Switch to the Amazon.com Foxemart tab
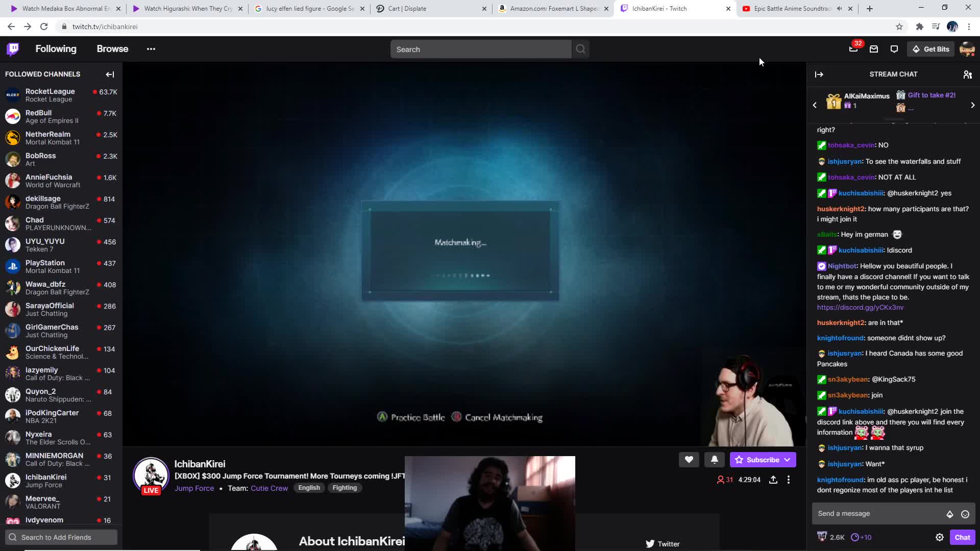 [554, 9]
